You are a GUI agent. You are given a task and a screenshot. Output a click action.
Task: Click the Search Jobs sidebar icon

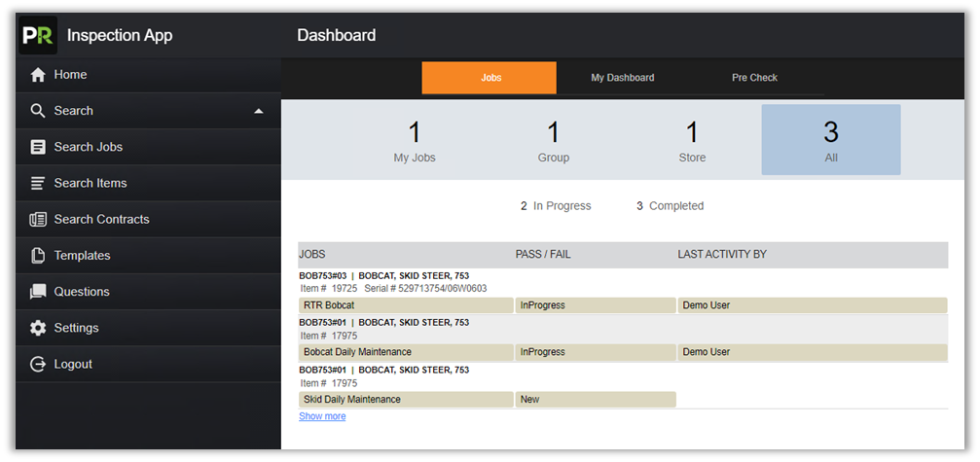pos(38,147)
